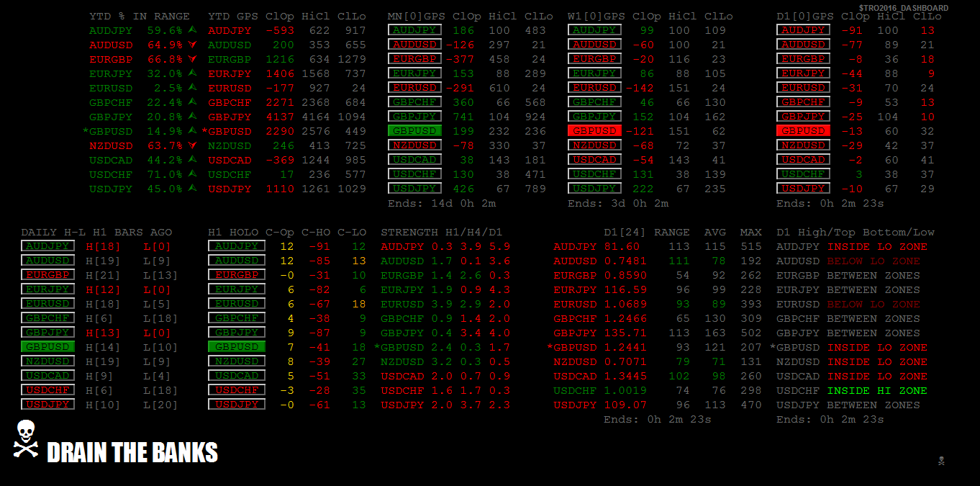This screenshot has height=486, width=980.
Task: Click the red down arrow beside AUDUSD 64.9%
Action: click(192, 45)
